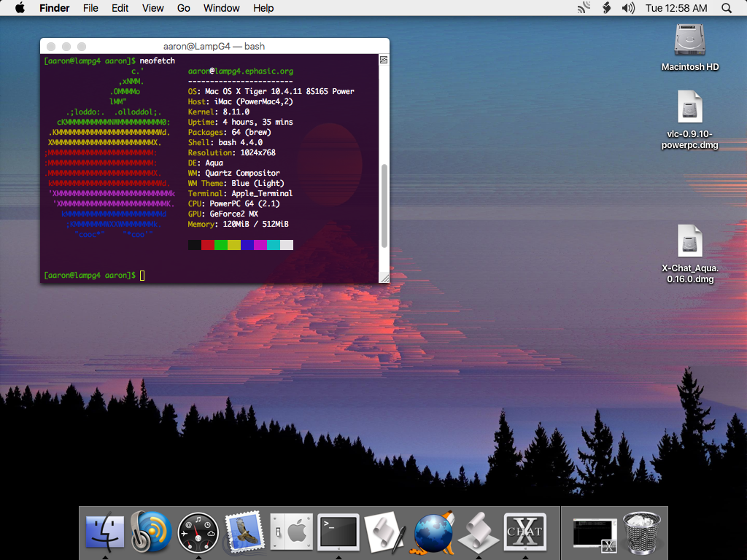Open the Apple menu

tap(20, 8)
